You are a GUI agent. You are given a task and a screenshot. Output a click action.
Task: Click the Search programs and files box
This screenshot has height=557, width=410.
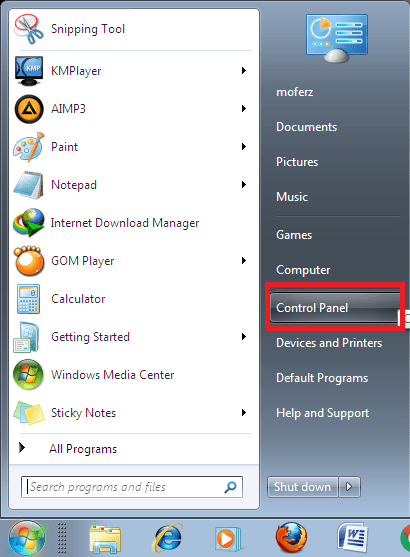coord(132,487)
